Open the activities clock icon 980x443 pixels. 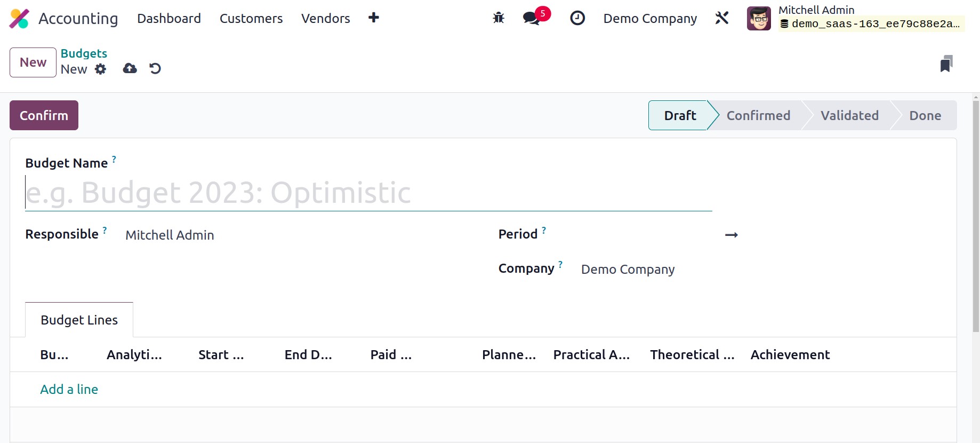577,18
